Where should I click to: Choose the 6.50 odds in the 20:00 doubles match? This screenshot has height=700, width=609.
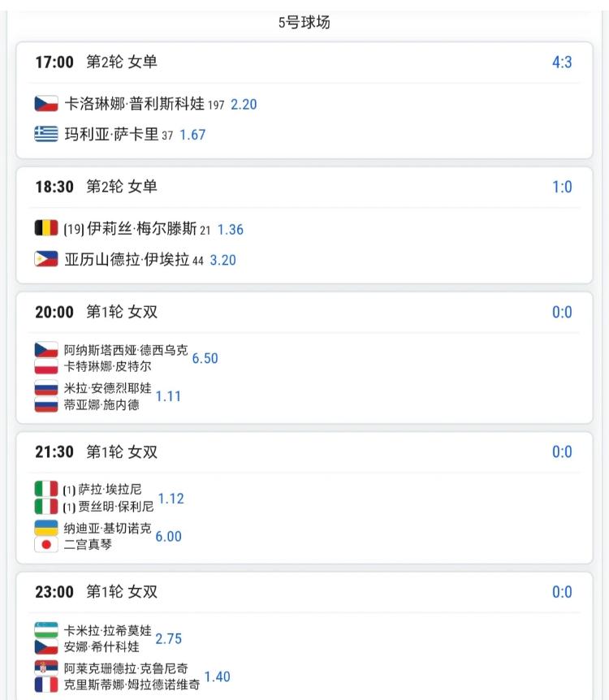coord(205,358)
